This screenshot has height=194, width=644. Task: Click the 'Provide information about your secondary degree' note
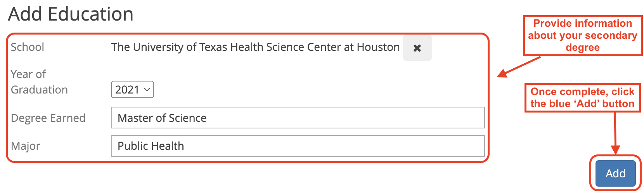(582, 36)
